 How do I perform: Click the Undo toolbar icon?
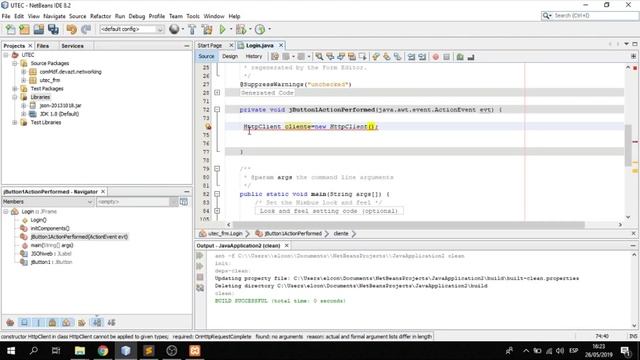[72, 29]
